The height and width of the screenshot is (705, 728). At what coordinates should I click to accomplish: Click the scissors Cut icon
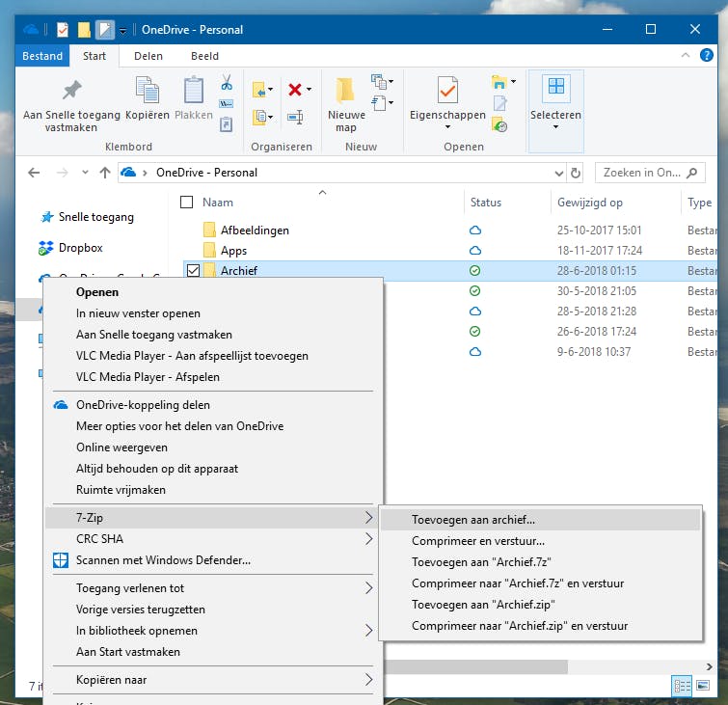(226, 82)
